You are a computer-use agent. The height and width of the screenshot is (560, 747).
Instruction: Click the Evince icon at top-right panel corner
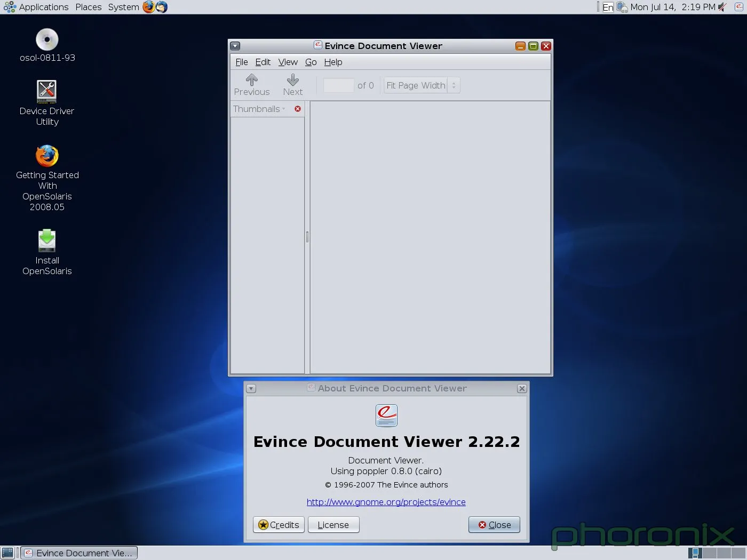tap(739, 7)
